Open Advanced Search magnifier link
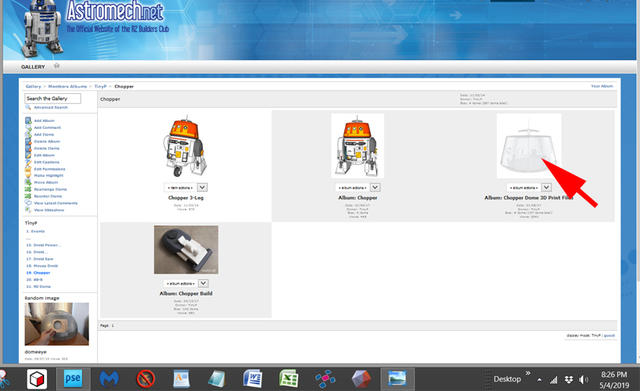Screen dimensions: 640x391 [28, 107]
